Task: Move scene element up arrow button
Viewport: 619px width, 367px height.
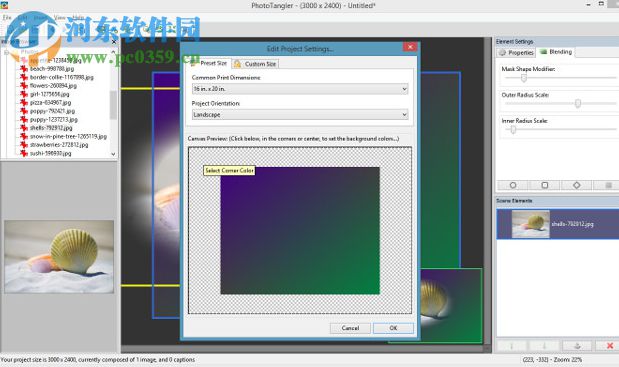Action: pos(512,346)
